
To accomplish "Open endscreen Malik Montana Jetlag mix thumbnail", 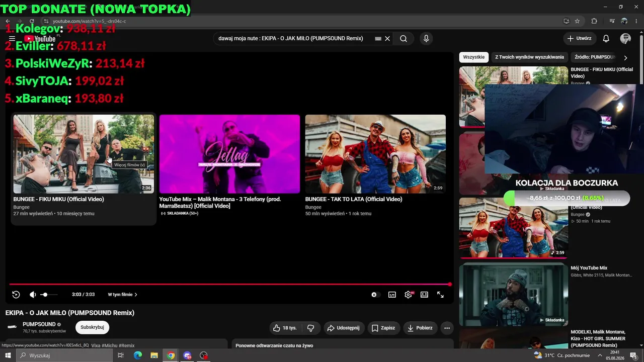I will coord(229,154).
